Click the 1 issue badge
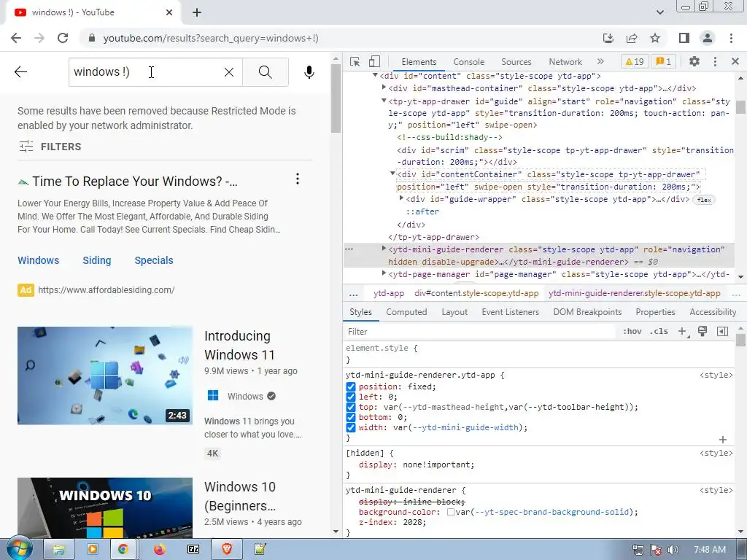 click(x=663, y=61)
